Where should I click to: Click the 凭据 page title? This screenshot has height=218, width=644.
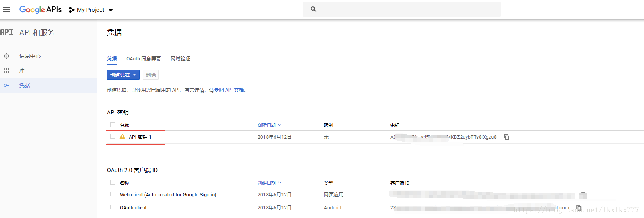click(x=114, y=32)
